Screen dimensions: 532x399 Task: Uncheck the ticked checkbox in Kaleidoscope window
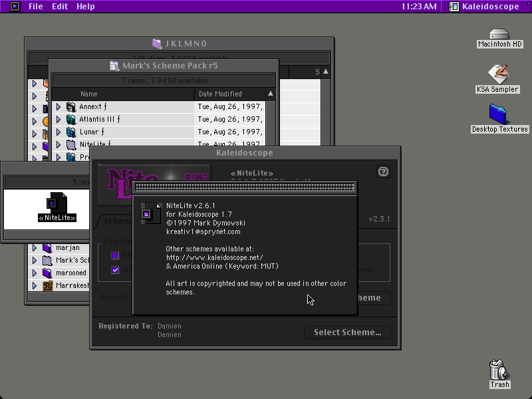115,270
